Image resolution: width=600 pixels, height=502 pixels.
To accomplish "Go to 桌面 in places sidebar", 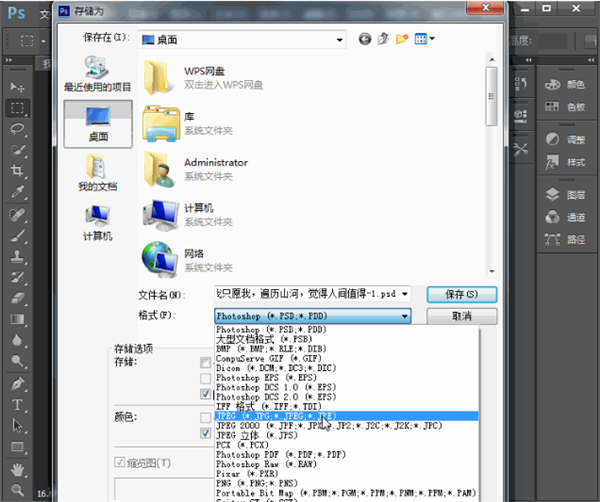I will tap(98, 124).
